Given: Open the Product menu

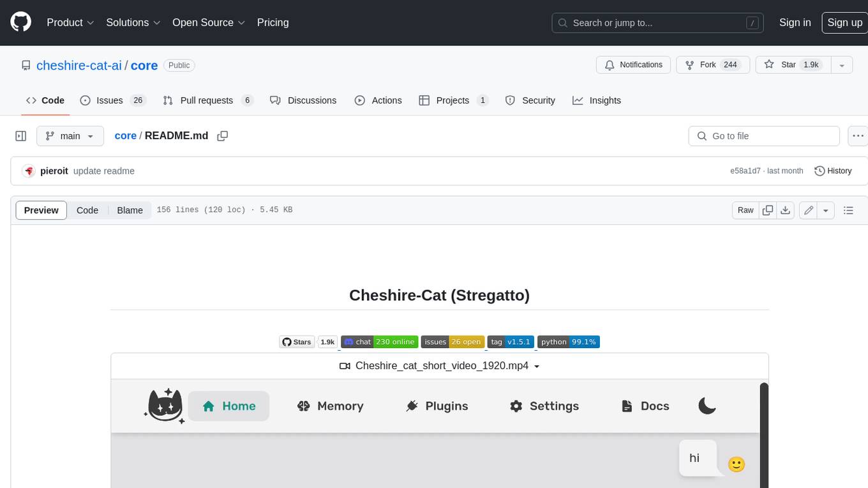Looking at the screenshot, I should pos(70,22).
